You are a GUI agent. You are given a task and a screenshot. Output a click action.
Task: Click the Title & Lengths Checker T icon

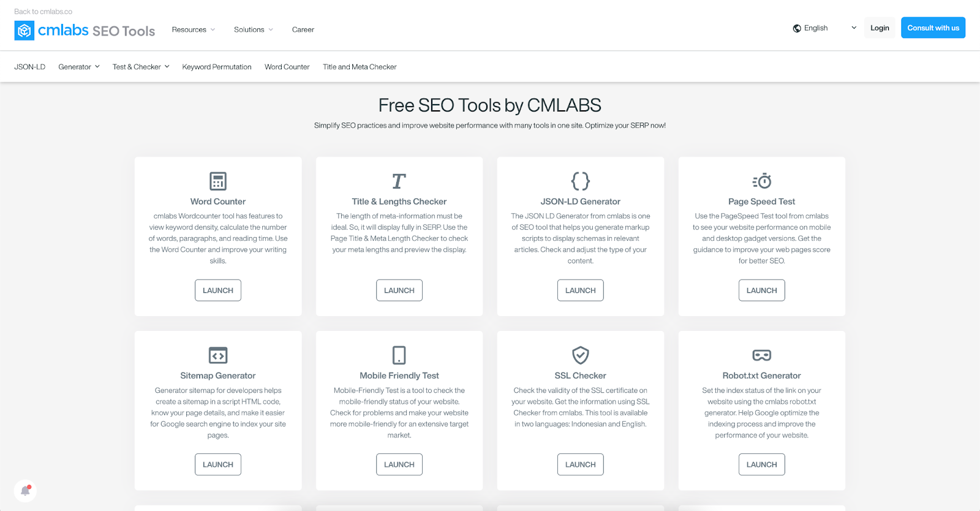[x=399, y=181]
